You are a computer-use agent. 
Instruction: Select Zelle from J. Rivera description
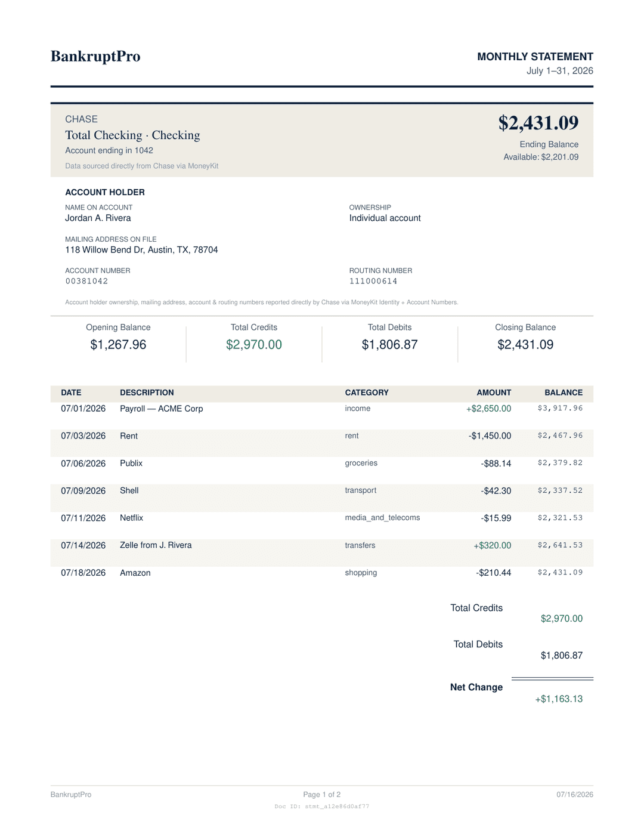pos(156,546)
